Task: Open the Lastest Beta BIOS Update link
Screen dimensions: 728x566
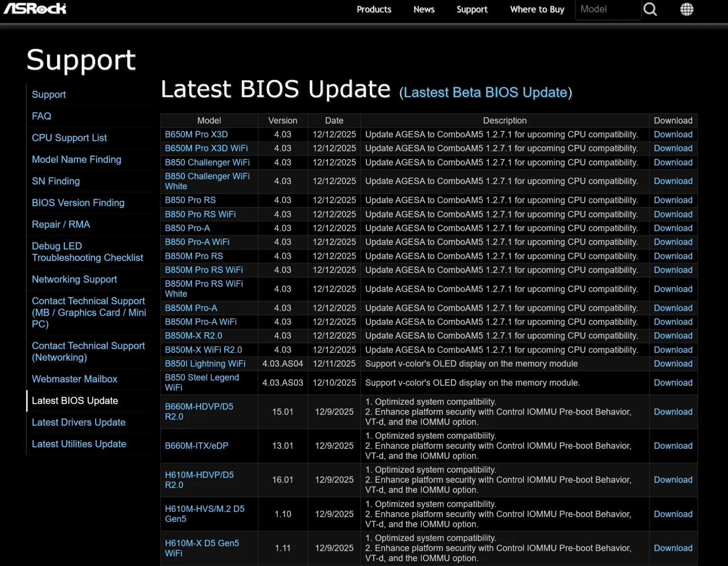Action: click(486, 92)
